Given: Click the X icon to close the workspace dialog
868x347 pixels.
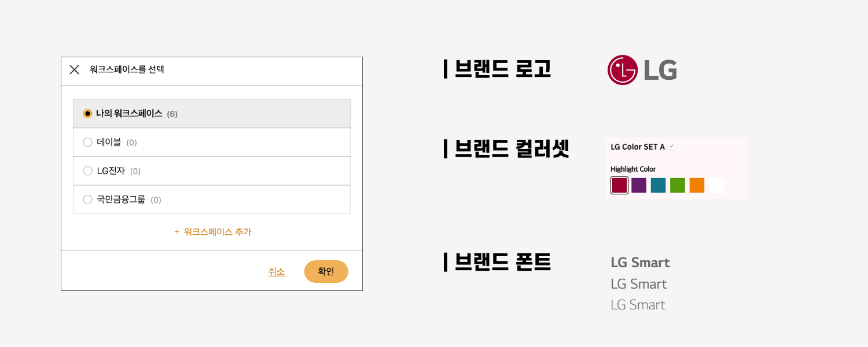Looking at the screenshot, I should click(x=74, y=71).
